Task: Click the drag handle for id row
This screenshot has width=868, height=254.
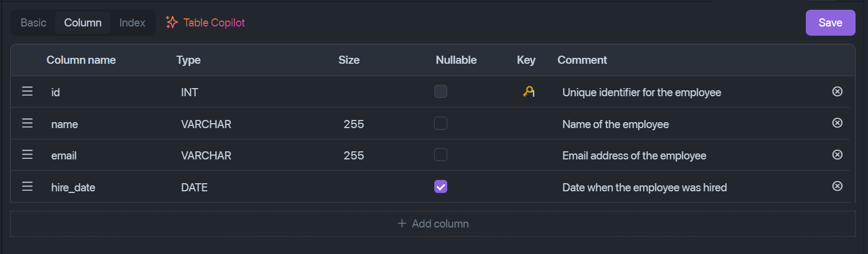Action: [x=27, y=91]
